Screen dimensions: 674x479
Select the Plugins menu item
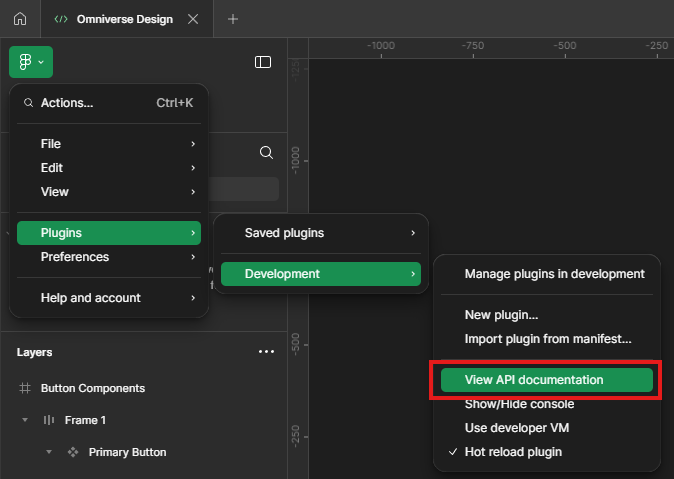click(x=109, y=233)
